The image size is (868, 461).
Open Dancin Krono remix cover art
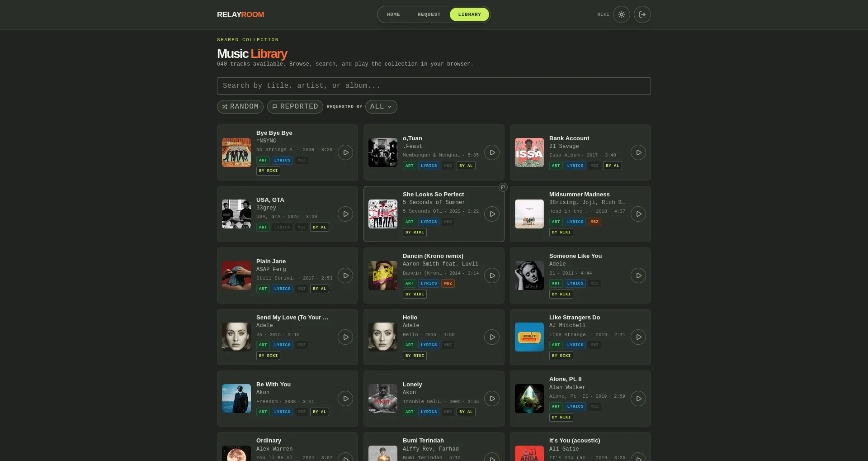click(x=383, y=276)
